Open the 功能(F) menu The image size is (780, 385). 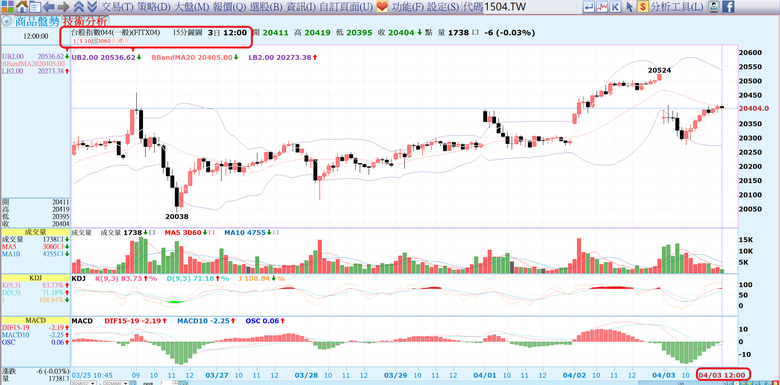407,6
